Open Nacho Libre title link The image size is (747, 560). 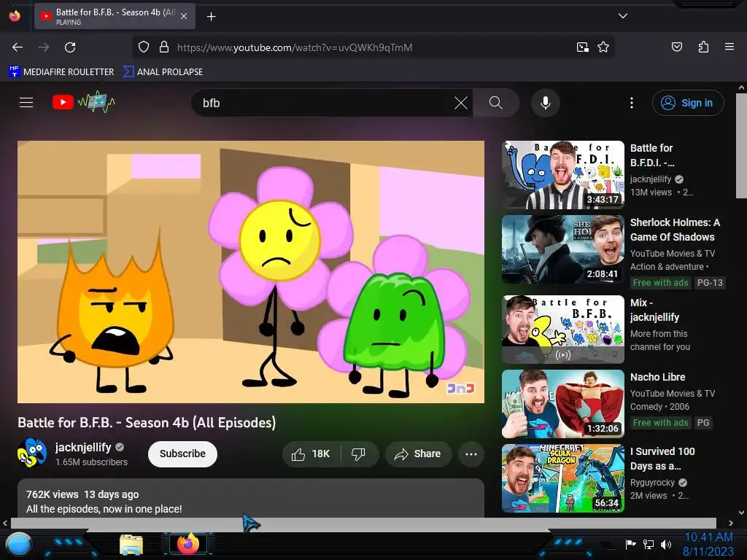657,377
